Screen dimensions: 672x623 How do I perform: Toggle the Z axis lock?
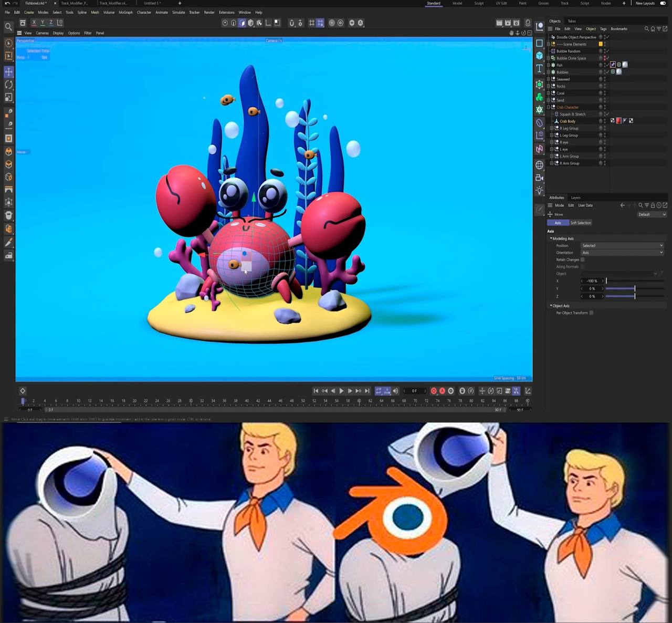pyautogui.click(x=51, y=23)
